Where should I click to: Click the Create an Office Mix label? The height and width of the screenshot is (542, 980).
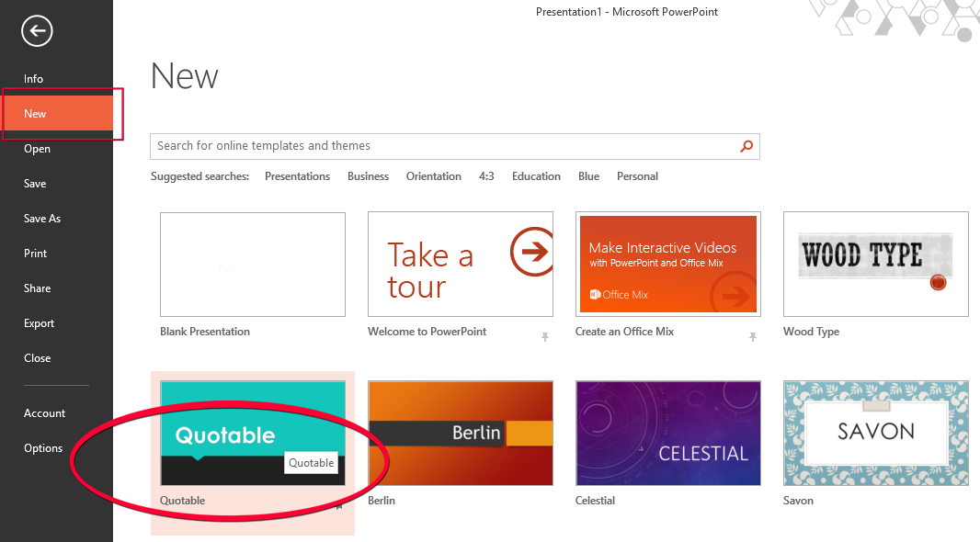[624, 332]
